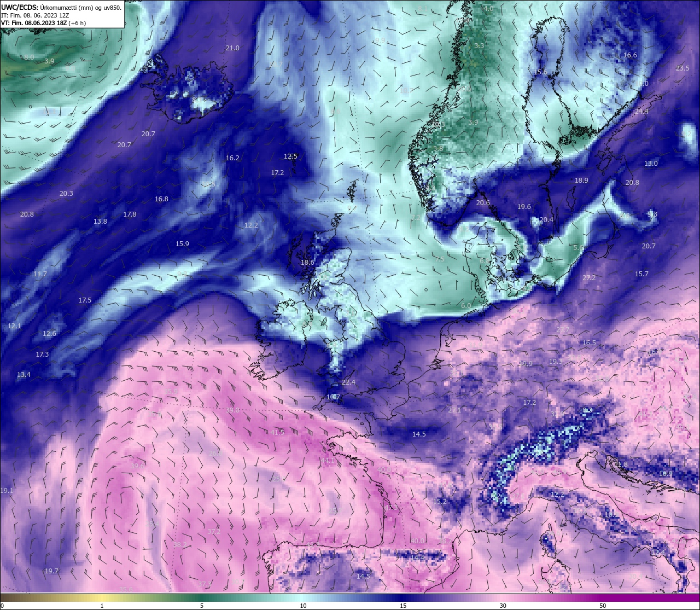Click the 12.6 value on the map

tap(49, 334)
